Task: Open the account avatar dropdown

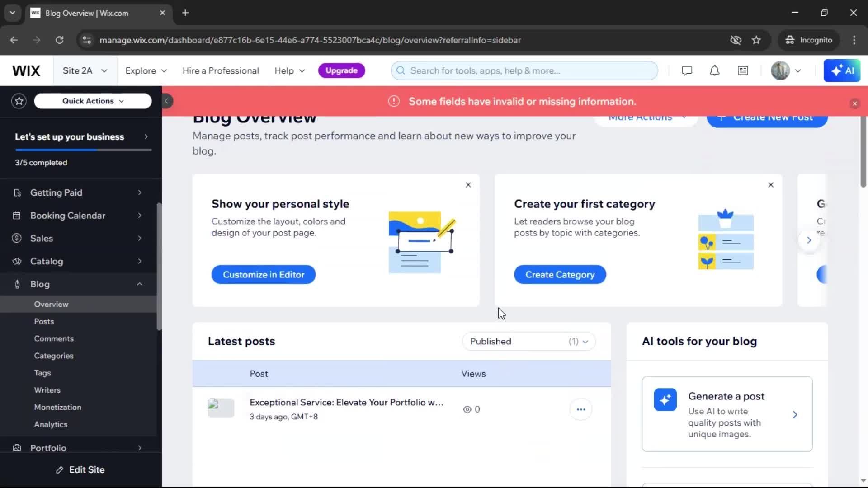Action: (x=786, y=70)
